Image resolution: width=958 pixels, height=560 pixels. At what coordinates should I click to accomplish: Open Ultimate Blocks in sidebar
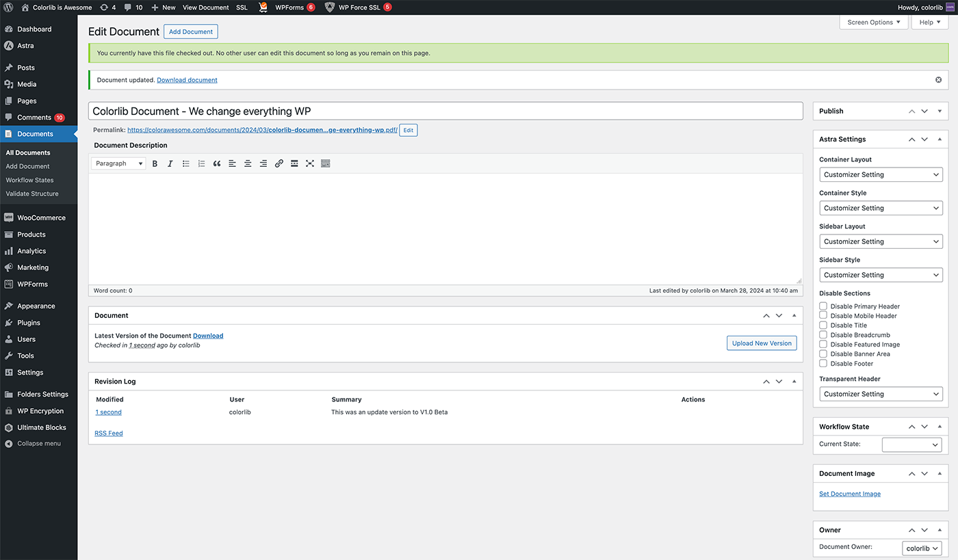(x=42, y=427)
